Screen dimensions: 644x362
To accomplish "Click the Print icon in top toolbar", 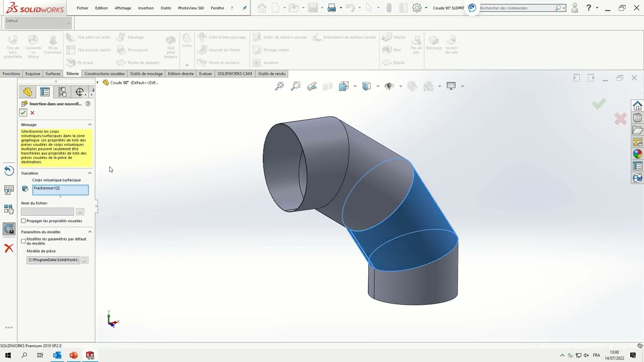I will click(x=332, y=8).
